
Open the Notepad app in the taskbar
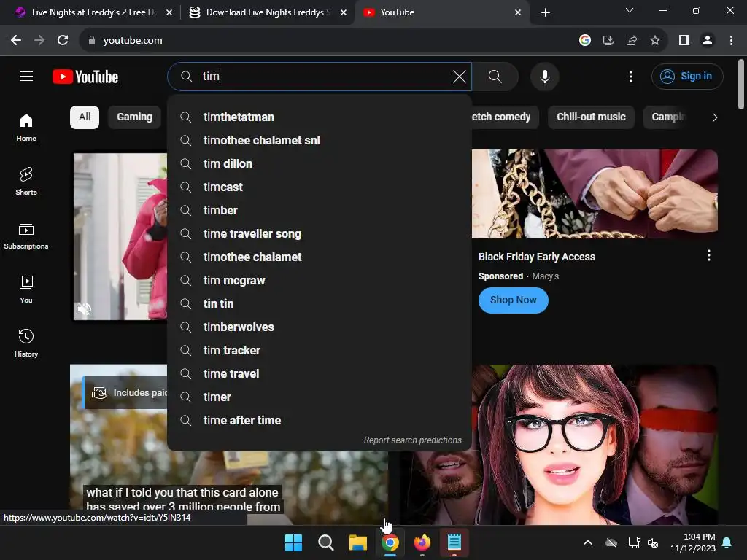pyautogui.click(x=454, y=542)
